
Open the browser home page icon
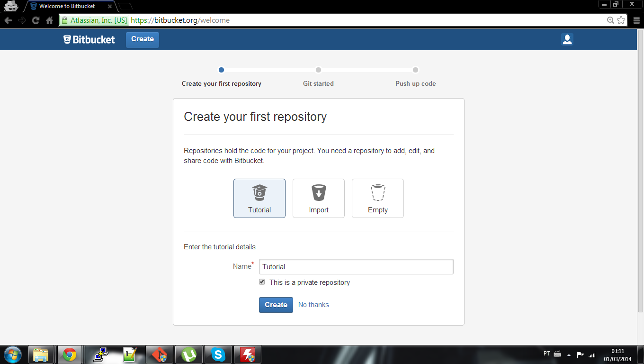click(49, 20)
